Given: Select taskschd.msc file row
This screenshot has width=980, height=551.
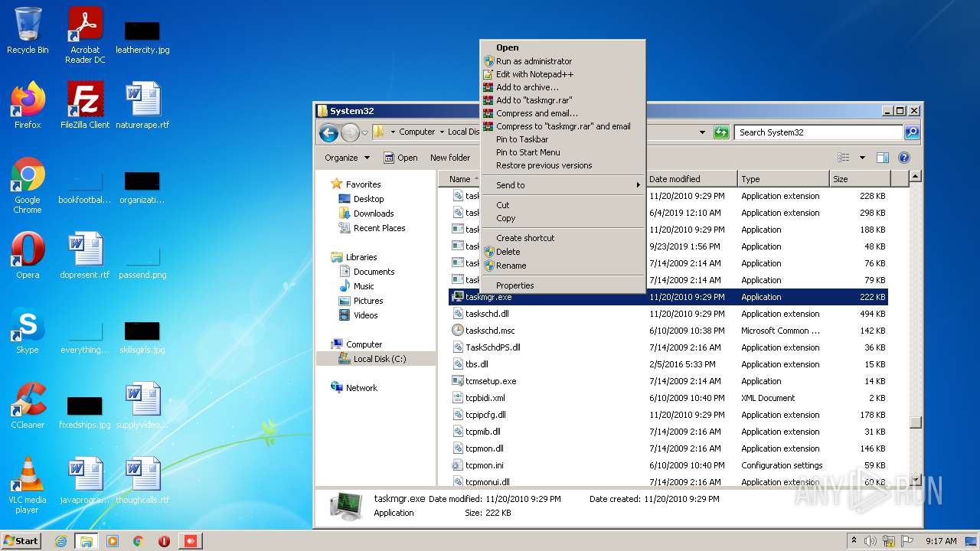Looking at the screenshot, I should [668, 331].
